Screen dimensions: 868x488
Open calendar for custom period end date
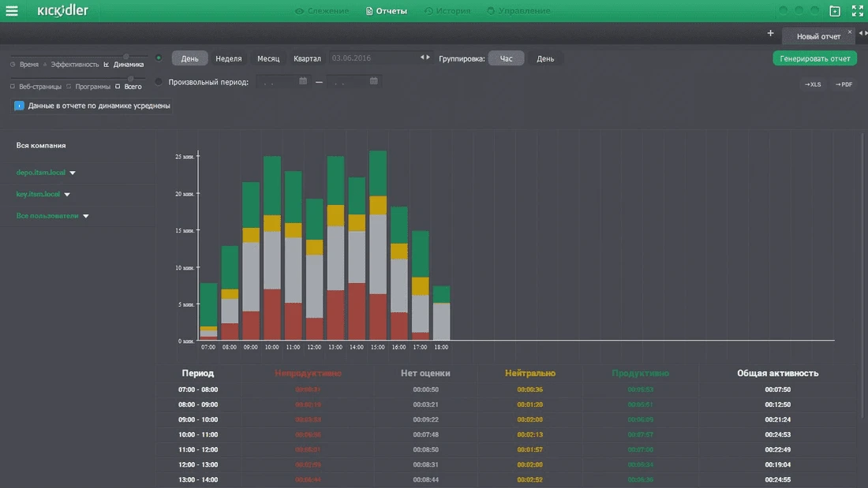coord(374,81)
